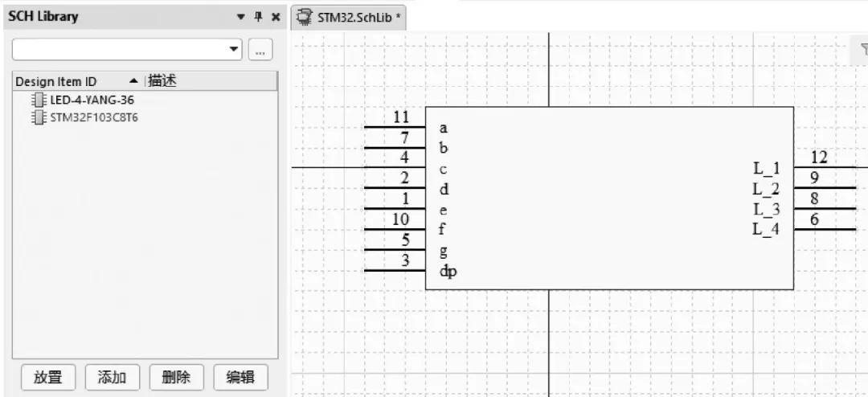The height and width of the screenshot is (397, 868).
Task: Select pin 12 labeled L_1 on the symbol
Action: coord(824,166)
